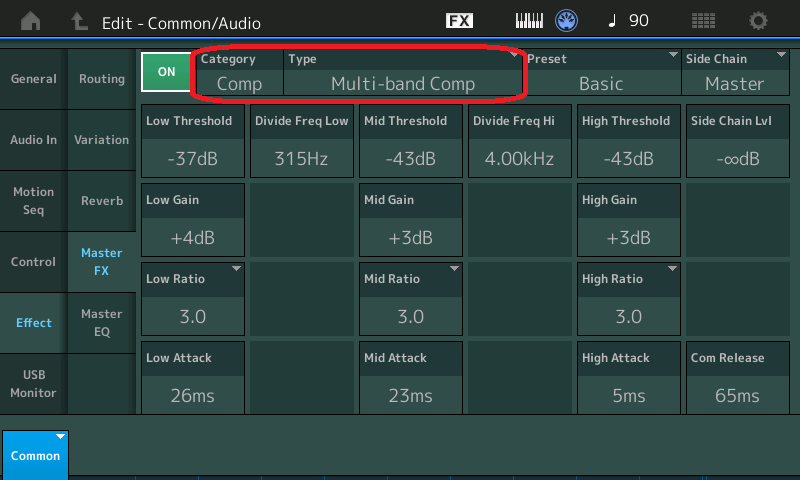
Task: Tap the blue Super Knob icon
Action: (567, 20)
